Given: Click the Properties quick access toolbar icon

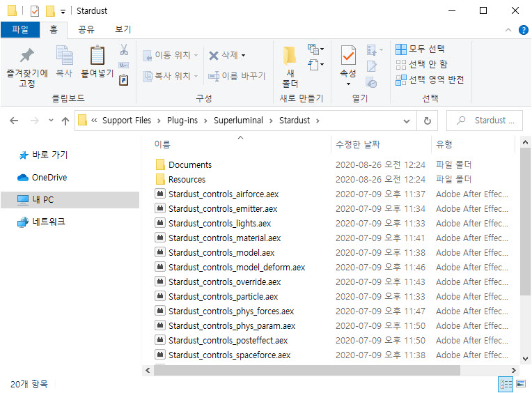Looking at the screenshot, I should [35, 11].
